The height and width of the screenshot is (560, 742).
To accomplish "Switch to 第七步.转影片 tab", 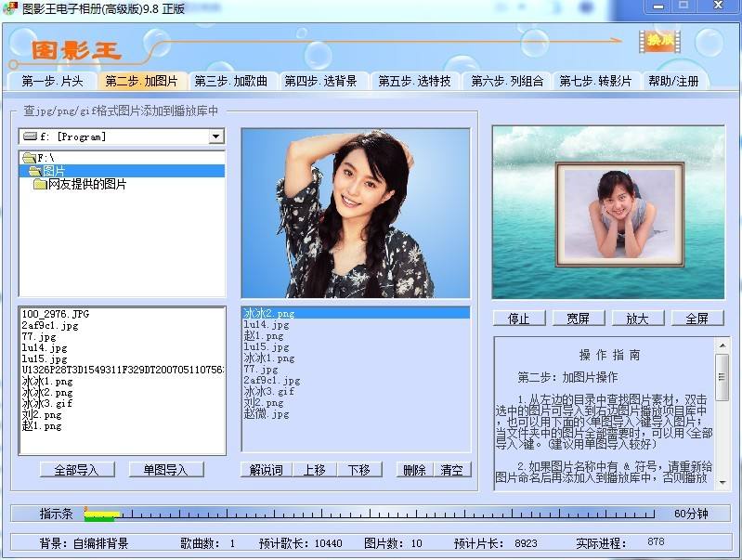I will pyautogui.click(x=595, y=82).
